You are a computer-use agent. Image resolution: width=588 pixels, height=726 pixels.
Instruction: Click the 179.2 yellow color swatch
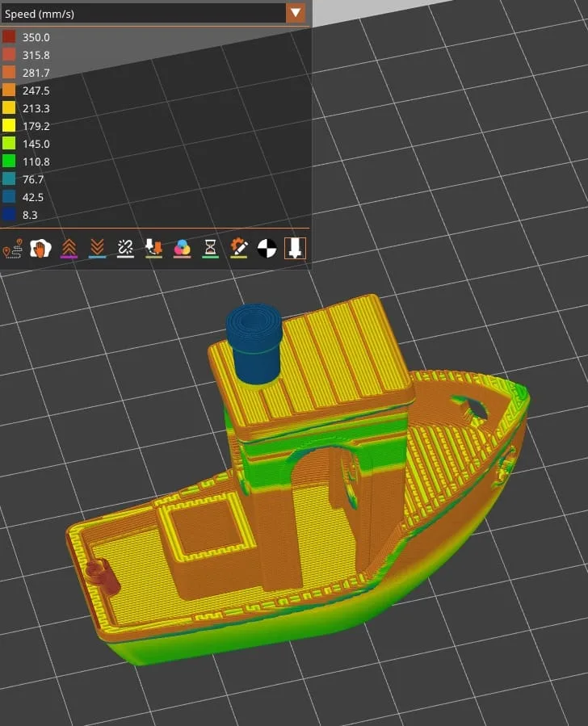(x=9, y=125)
